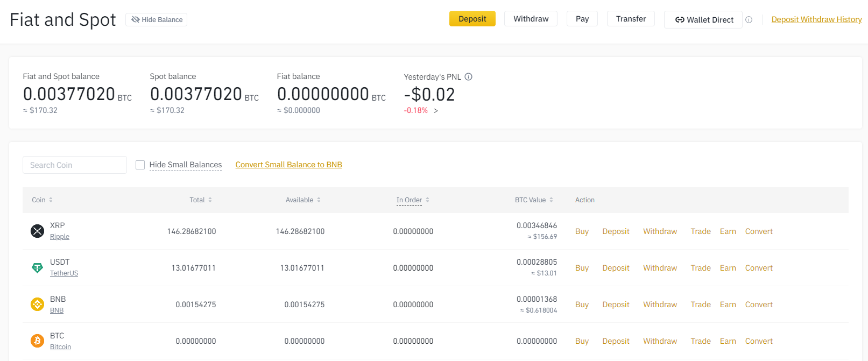Click the Bitcoin logo icon

[x=37, y=341]
